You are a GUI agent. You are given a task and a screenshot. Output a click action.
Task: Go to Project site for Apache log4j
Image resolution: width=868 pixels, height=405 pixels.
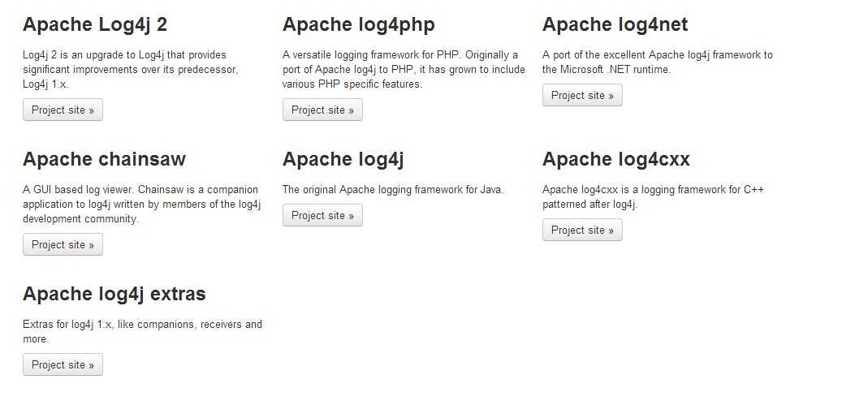click(322, 215)
